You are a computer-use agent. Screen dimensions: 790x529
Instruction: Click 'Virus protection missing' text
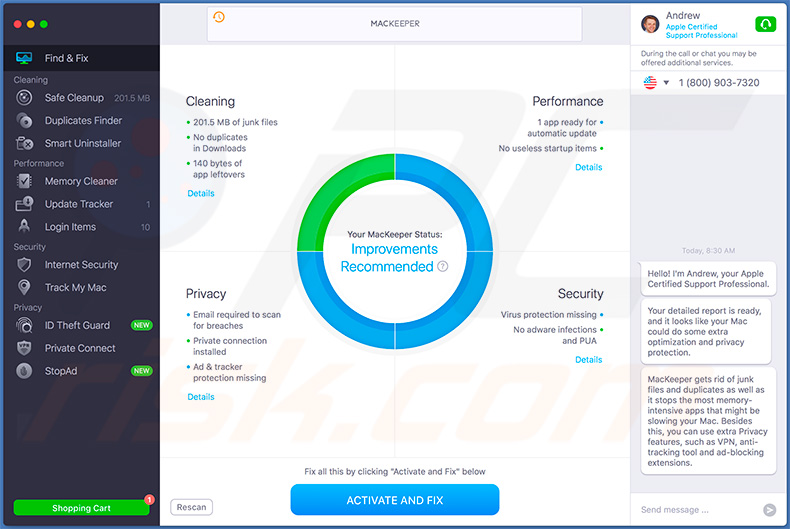549,314
